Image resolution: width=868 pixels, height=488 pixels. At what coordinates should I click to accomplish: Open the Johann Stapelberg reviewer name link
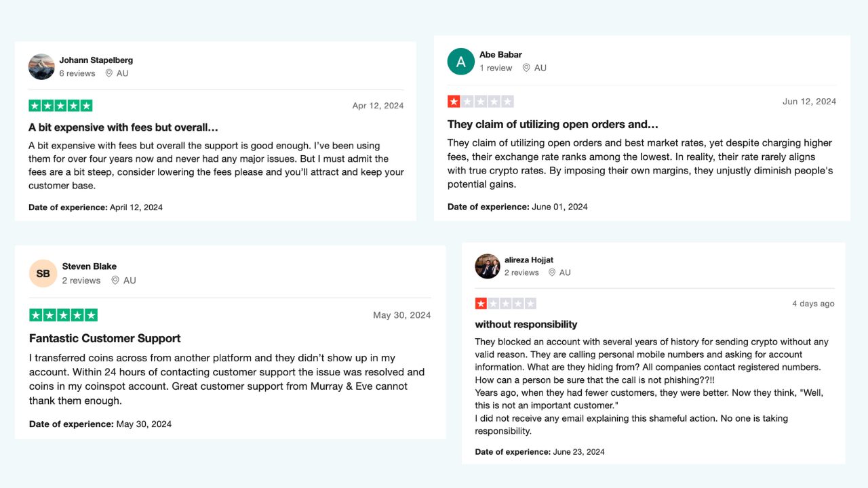[x=96, y=60]
